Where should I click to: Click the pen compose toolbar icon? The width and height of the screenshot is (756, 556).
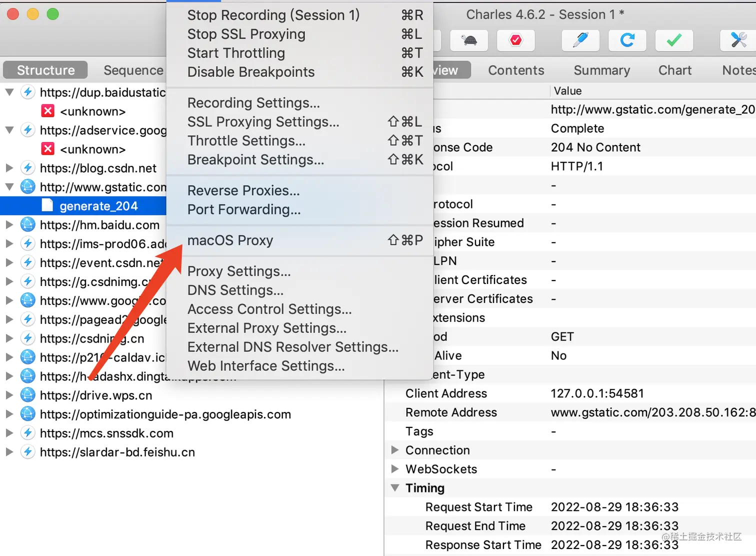[580, 40]
